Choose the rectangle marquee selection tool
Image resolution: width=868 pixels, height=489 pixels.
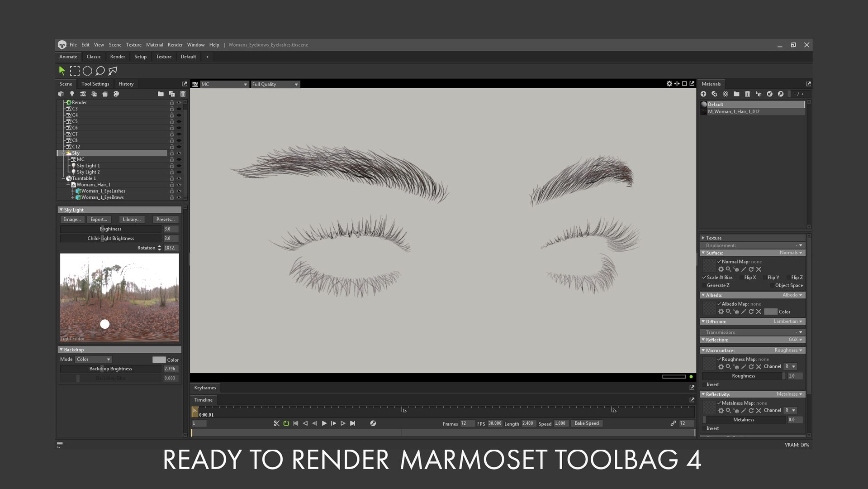point(75,71)
